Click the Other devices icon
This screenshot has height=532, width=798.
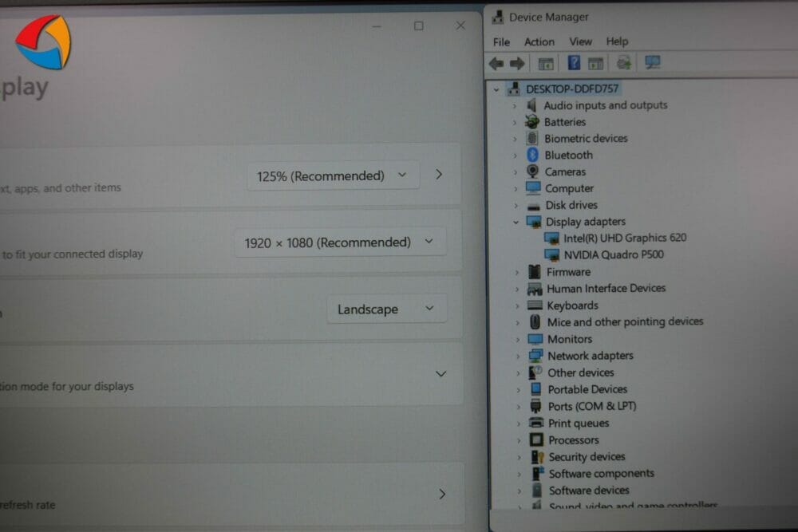(x=535, y=372)
